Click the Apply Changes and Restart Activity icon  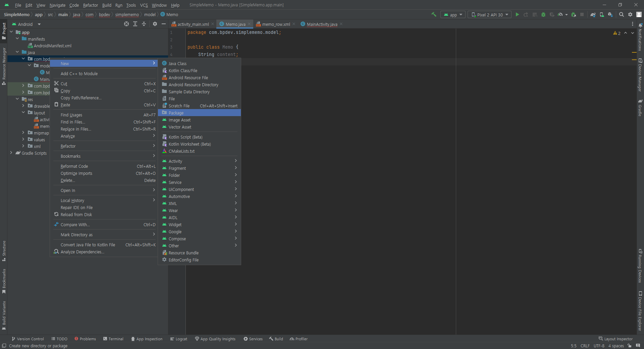point(526,14)
